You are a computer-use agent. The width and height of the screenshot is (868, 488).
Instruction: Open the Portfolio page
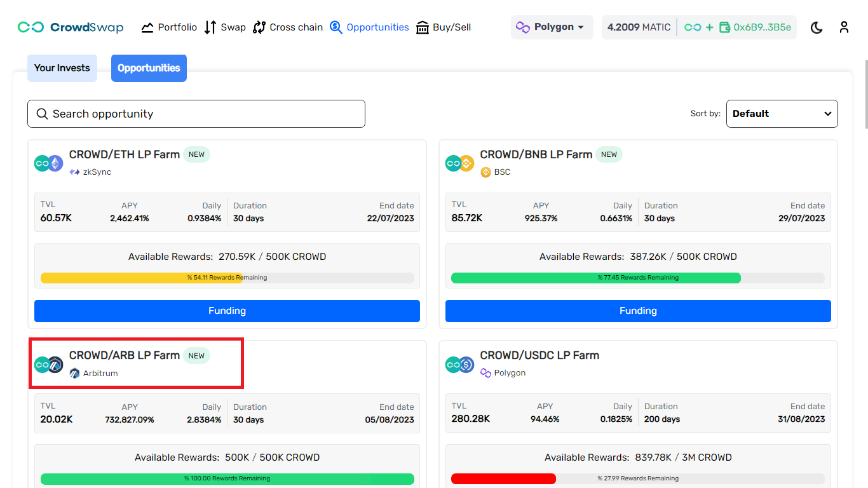tap(169, 27)
